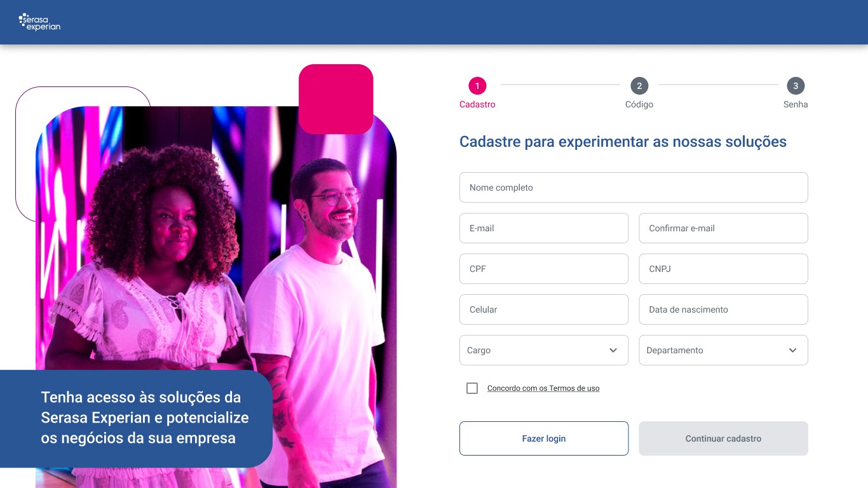
Task: Expand the Departamento dropdown arrow
Action: tap(792, 350)
